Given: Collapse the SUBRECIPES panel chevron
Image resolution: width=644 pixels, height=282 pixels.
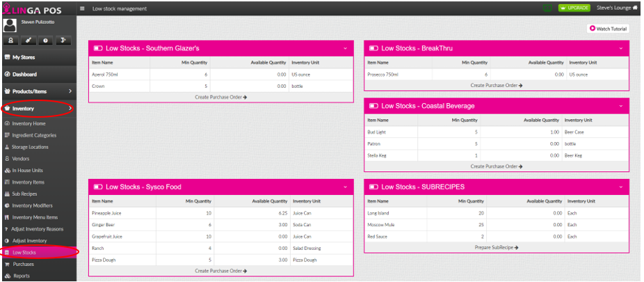Looking at the screenshot, I should pyautogui.click(x=621, y=187).
